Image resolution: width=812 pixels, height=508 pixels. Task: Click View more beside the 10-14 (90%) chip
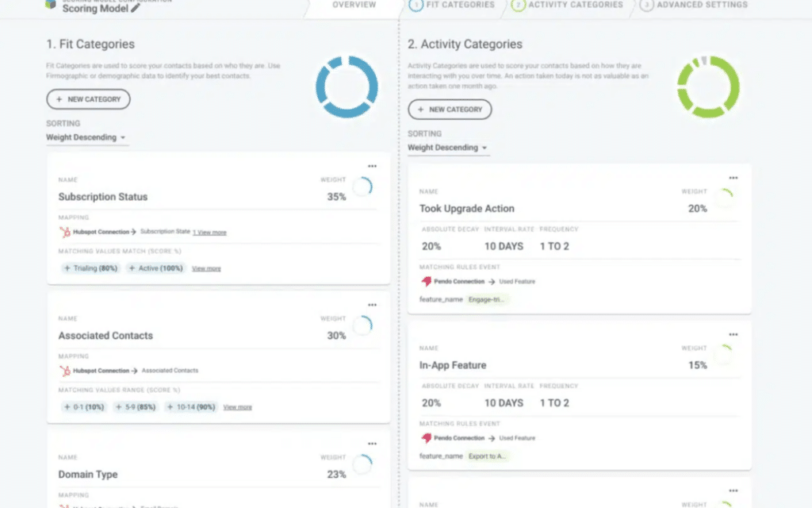click(238, 407)
